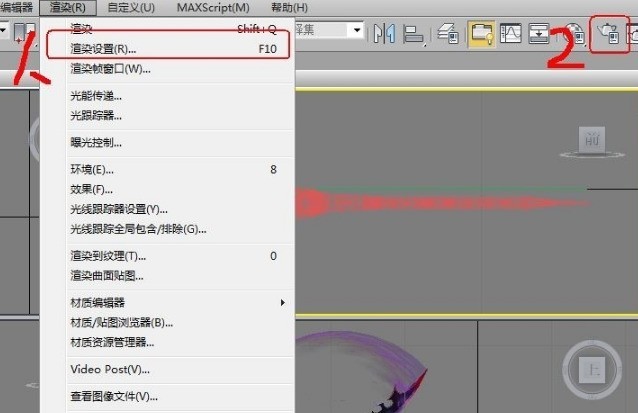Click the Mirror tool icon
Image resolution: width=638 pixels, height=413 pixels.
click(x=384, y=32)
